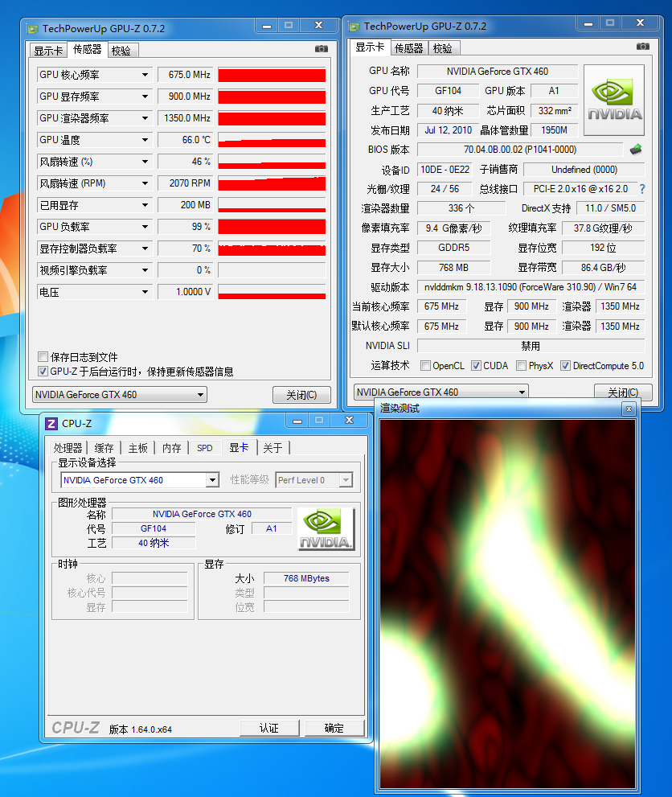Click the GPU 温度 red history graph
Viewport: 672px width, 797px height.
[272, 140]
